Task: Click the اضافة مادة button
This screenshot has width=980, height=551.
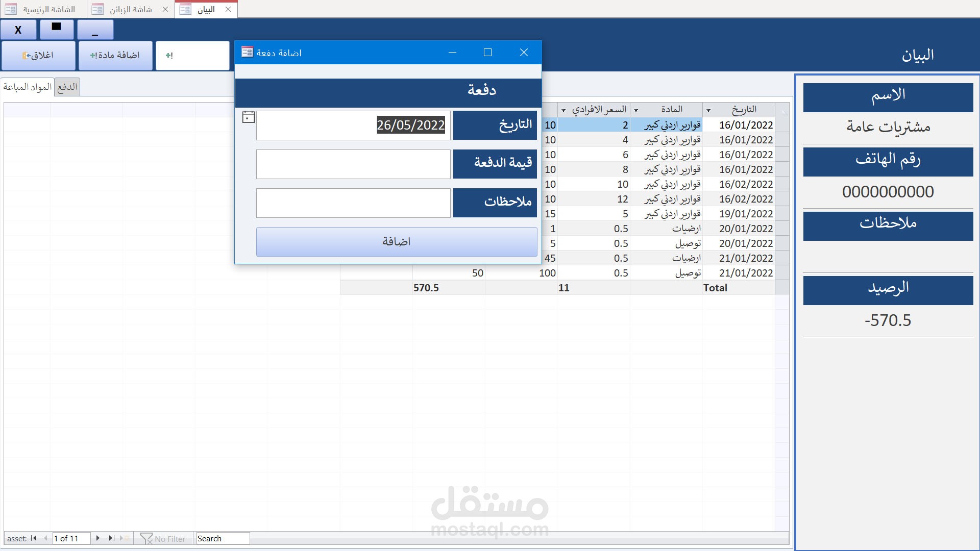Action: (115, 55)
